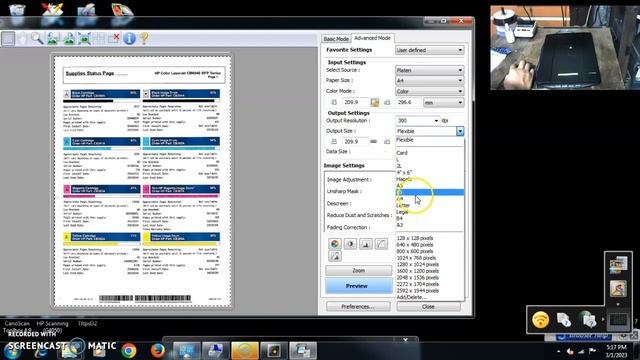This screenshot has height=360, width=640.
Task: Choose the highlighted B5 list item
Action: tap(430, 192)
